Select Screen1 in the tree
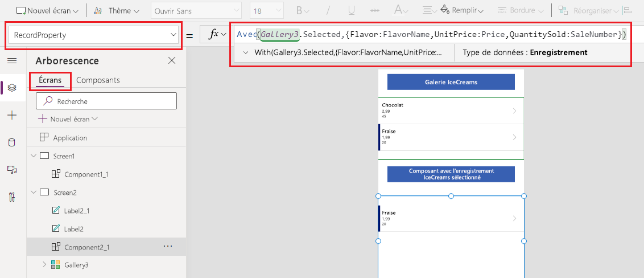The image size is (644, 278). point(64,156)
